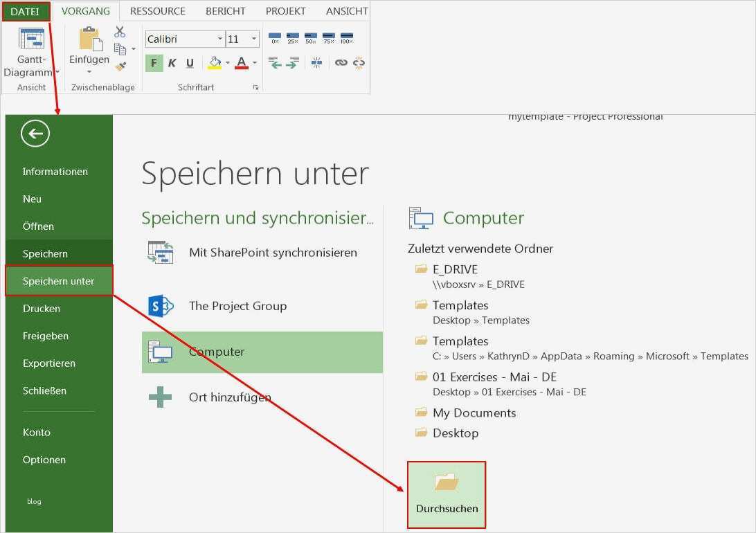Open the font size 11 dropdown
The width and height of the screenshot is (756, 533).
(x=253, y=38)
